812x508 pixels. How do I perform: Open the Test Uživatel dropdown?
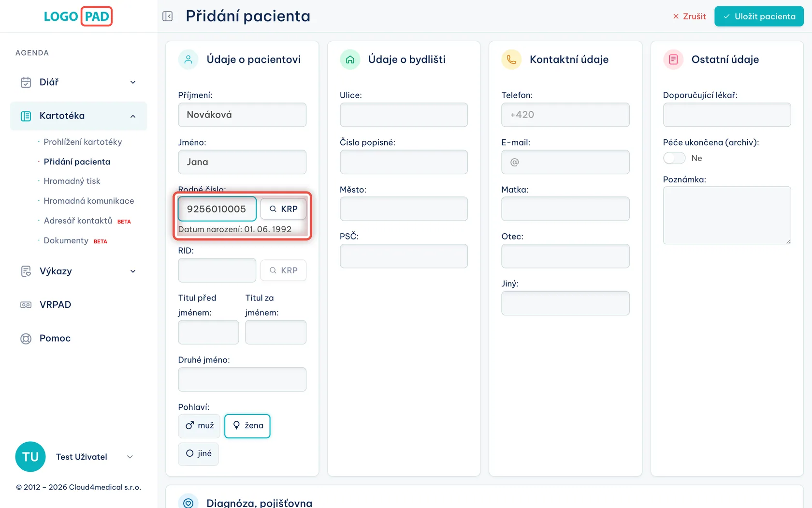pos(130,457)
